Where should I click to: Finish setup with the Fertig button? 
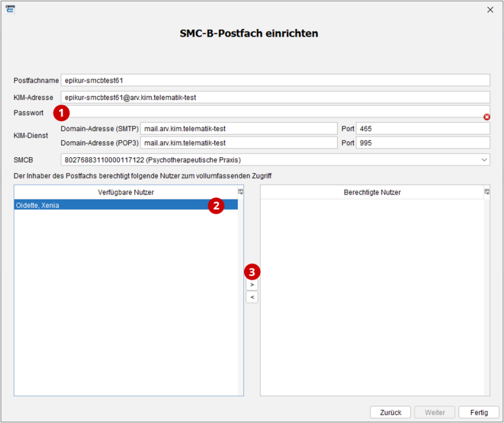point(479,413)
